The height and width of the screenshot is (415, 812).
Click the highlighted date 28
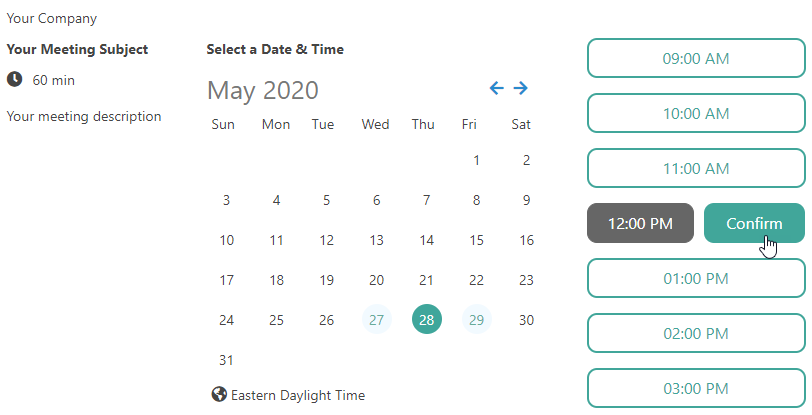tap(427, 319)
